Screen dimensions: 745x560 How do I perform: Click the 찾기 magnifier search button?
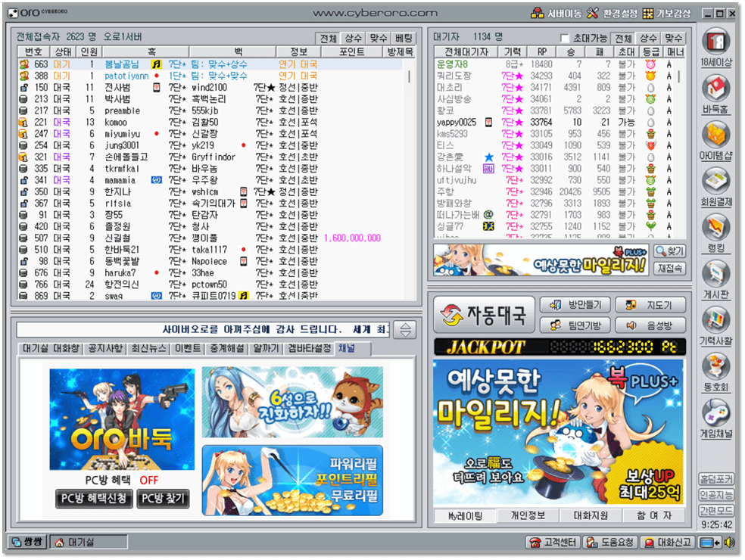tap(669, 250)
